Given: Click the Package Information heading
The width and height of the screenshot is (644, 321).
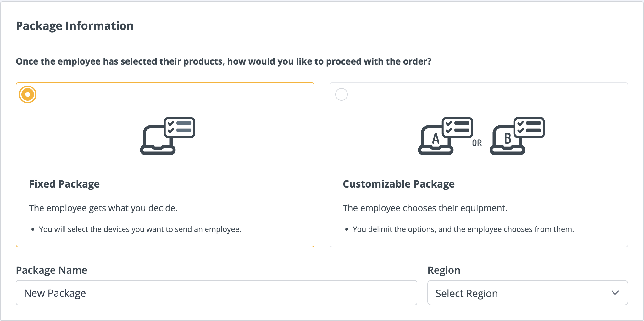Looking at the screenshot, I should click(x=75, y=26).
